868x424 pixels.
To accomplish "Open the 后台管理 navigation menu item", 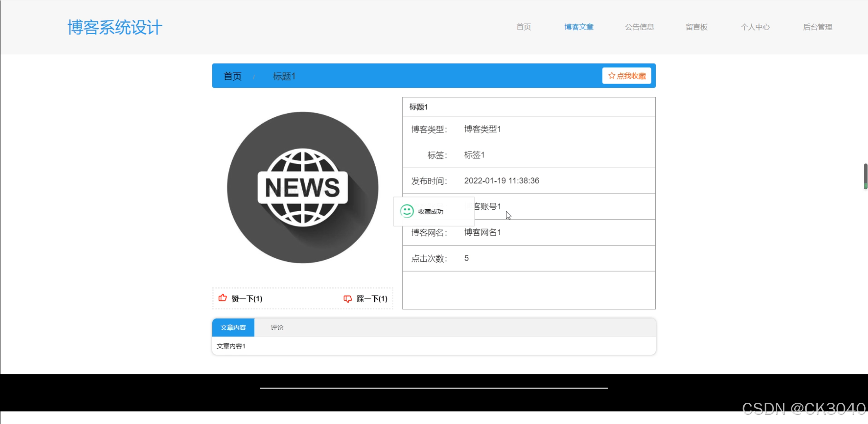I will coord(818,27).
